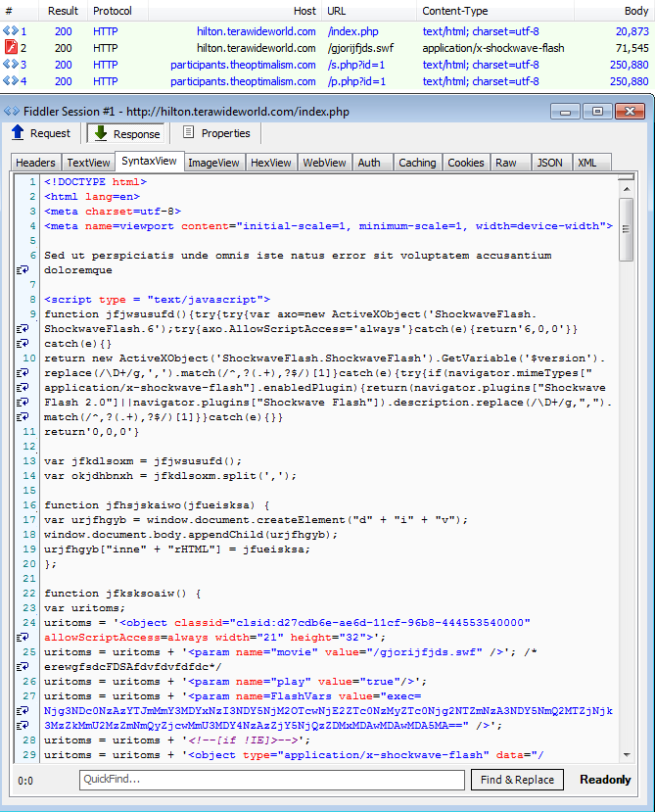Sort by the Result column header

point(63,11)
